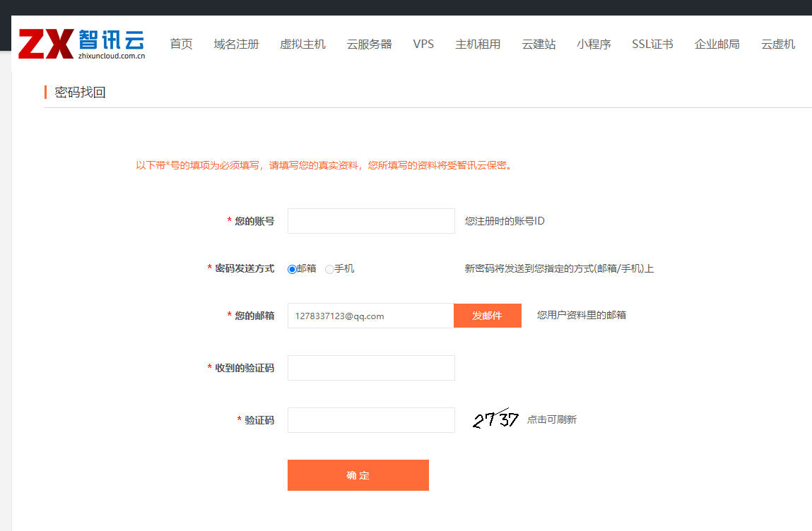Select the 手机 radio button
Screen dimensions: 812x531
pyautogui.click(x=329, y=269)
